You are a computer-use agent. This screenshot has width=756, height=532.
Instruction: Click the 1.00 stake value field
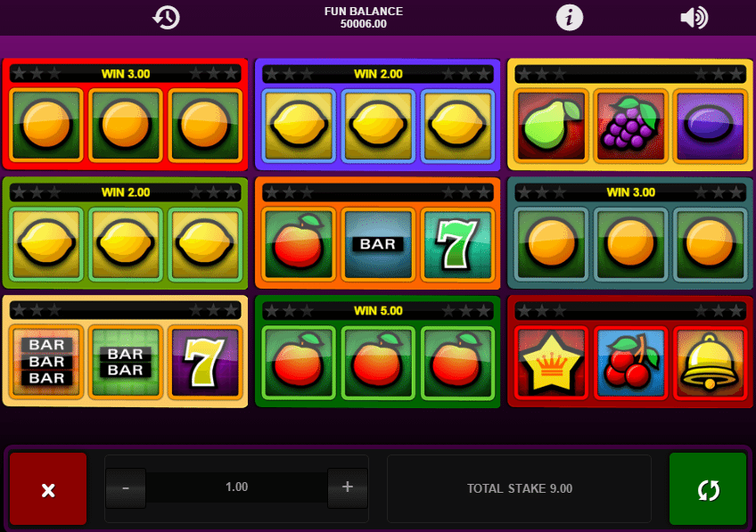coord(237,487)
